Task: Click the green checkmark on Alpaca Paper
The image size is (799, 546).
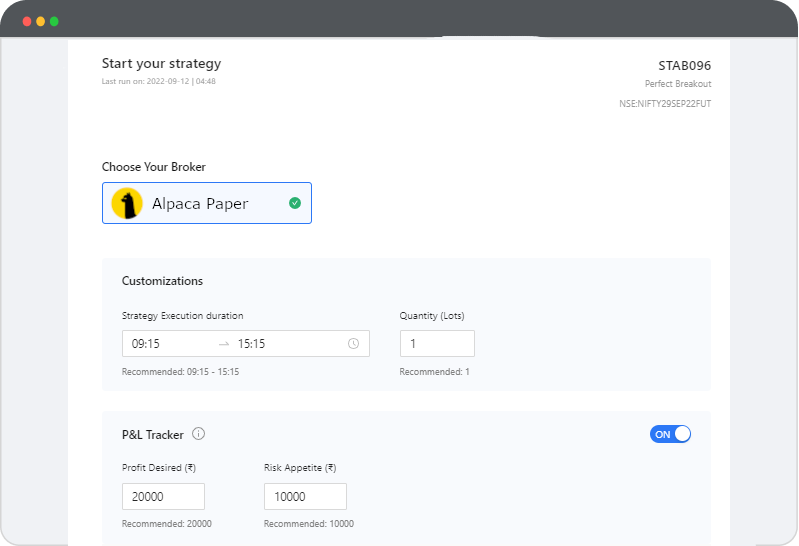Action: (295, 203)
